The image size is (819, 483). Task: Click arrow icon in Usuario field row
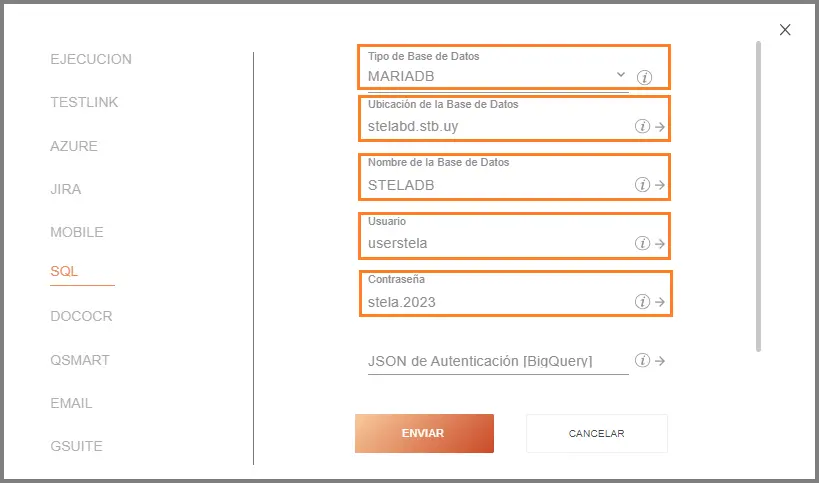(660, 244)
